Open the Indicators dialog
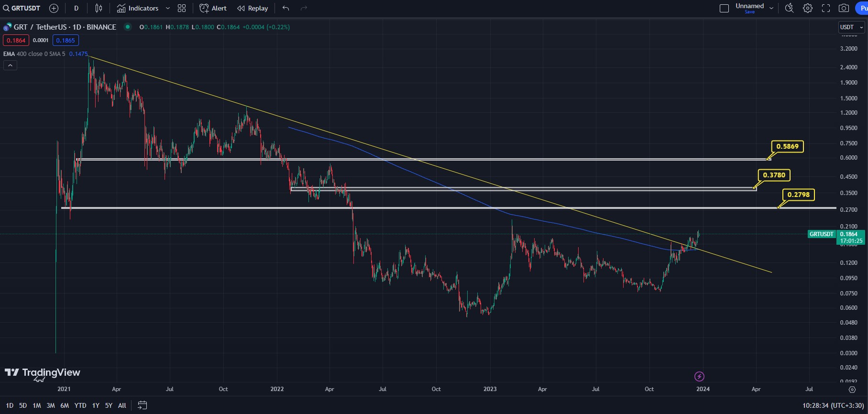868x414 pixels. [138, 8]
